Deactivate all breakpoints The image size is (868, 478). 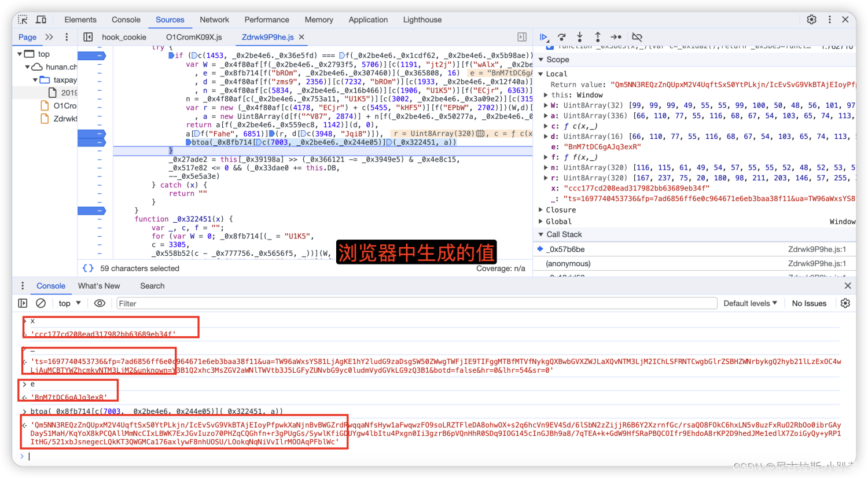(x=637, y=37)
